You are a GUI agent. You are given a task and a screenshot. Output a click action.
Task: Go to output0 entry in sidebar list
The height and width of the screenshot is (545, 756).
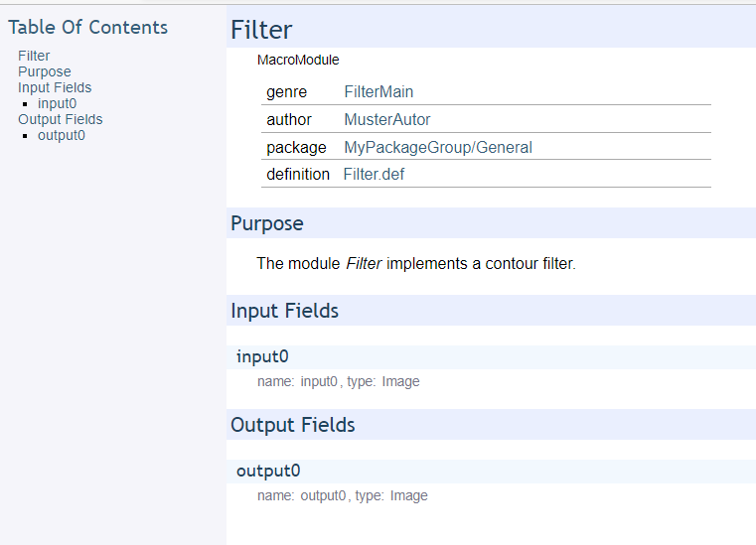pos(61,135)
